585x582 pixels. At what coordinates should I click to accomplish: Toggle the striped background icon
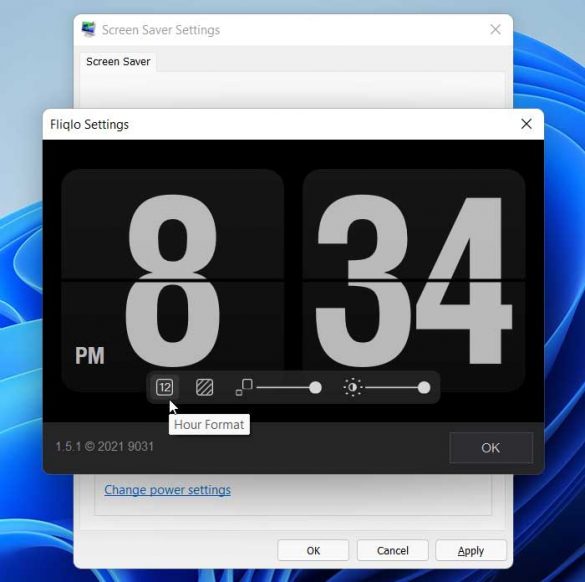pyautogui.click(x=204, y=387)
